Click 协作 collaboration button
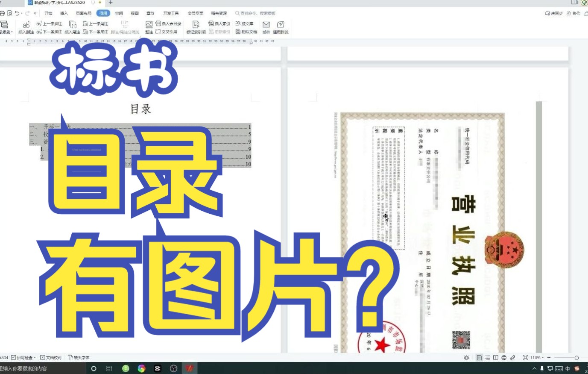 (x=573, y=13)
